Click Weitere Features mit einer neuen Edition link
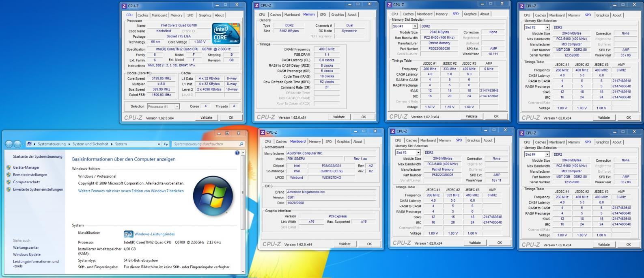This screenshot has height=278, width=644. tap(131, 191)
